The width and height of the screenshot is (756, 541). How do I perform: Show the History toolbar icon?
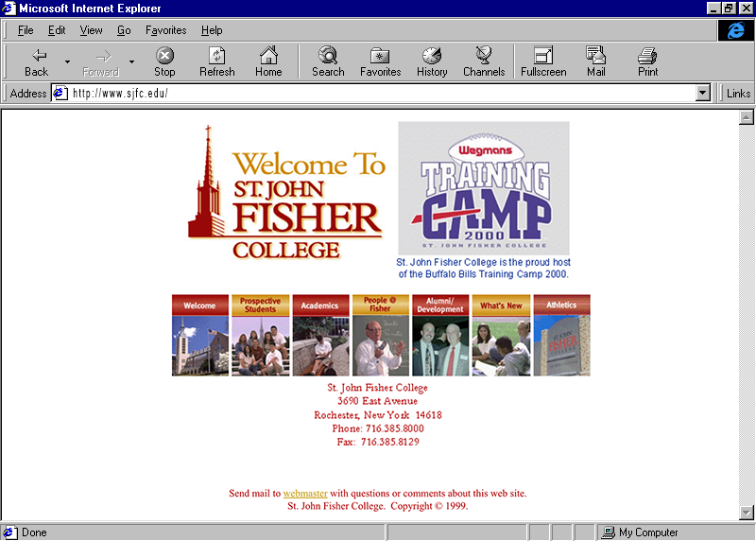click(x=432, y=56)
